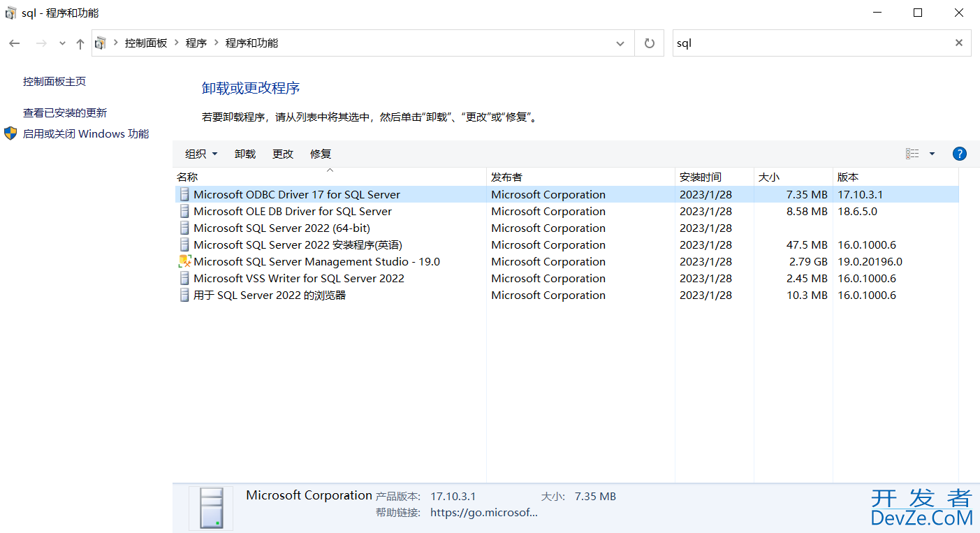Click version 19.0.20196.0 cell
Image resolution: width=980 pixels, height=533 pixels.
[x=870, y=262]
